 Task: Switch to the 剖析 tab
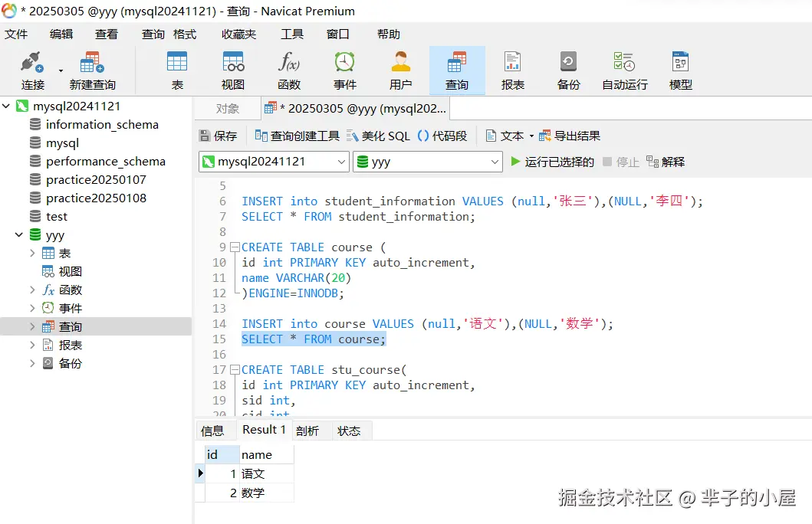click(x=307, y=431)
